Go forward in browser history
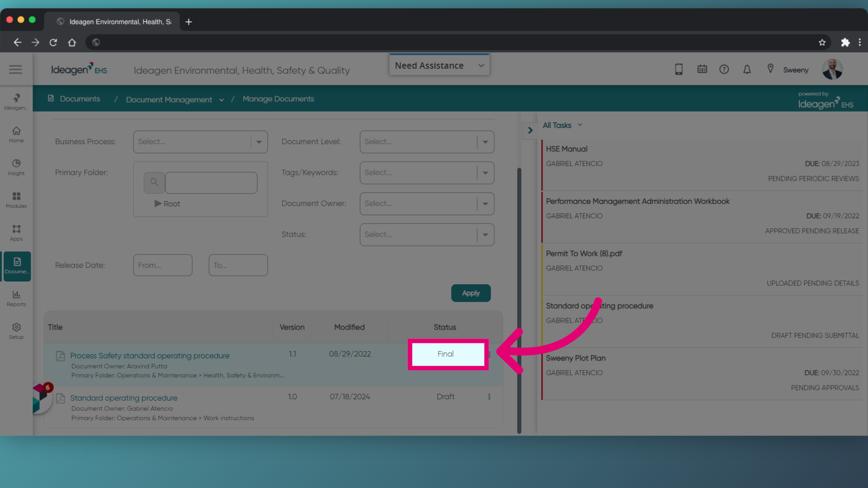Image resolution: width=868 pixels, height=488 pixels. click(35, 42)
